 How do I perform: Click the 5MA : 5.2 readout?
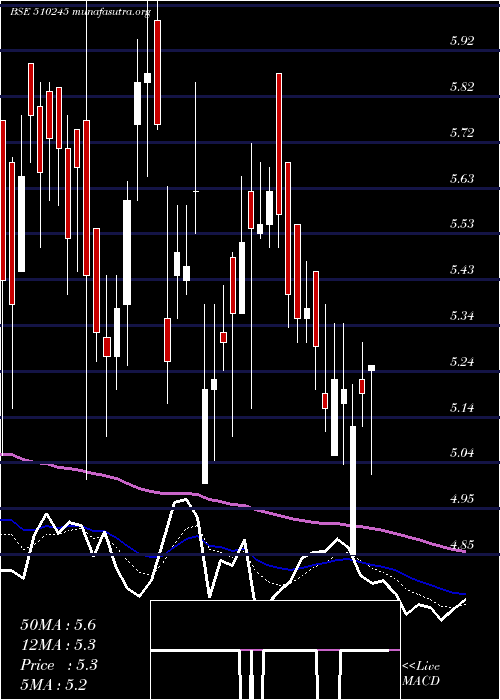pyautogui.click(x=54, y=685)
